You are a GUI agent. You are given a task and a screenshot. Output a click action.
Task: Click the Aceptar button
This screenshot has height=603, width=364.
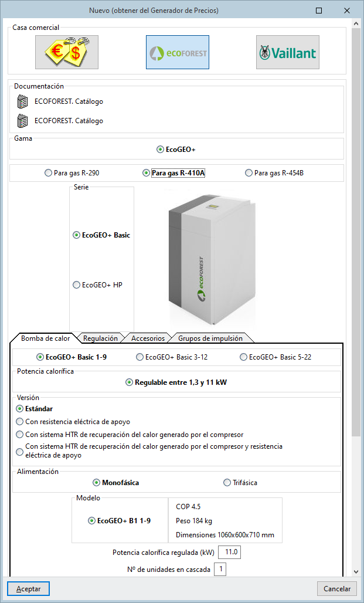click(x=29, y=589)
